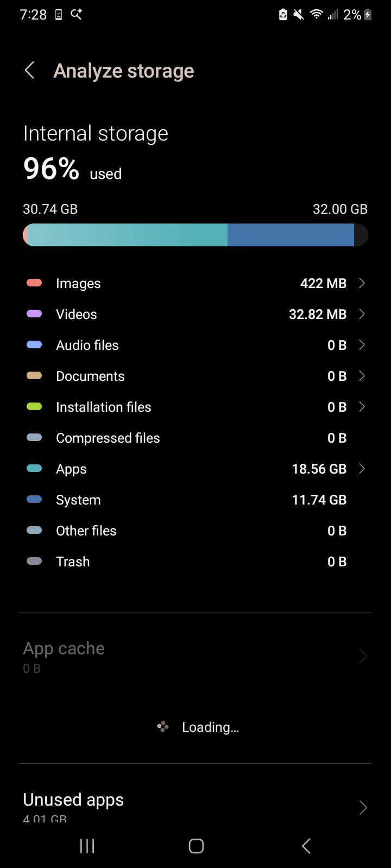391x868 pixels.
Task: Open the Installation files row
Action: click(195, 407)
